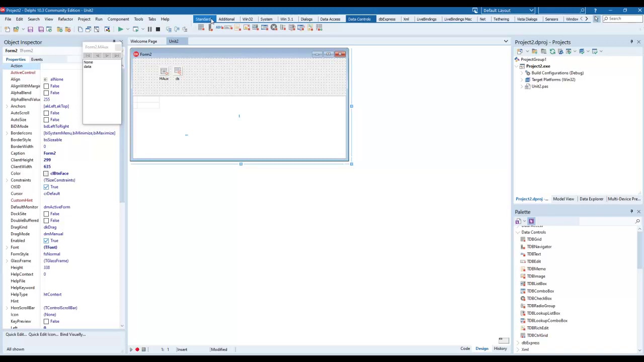Click the purple selection arrow in Palette toolbar
Viewport: 644px width, 362px height.
(531, 221)
